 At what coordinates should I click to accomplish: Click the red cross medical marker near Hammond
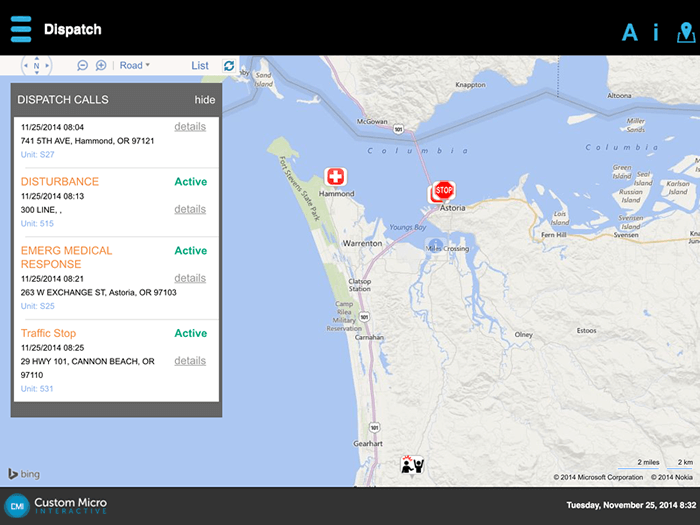(x=336, y=177)
